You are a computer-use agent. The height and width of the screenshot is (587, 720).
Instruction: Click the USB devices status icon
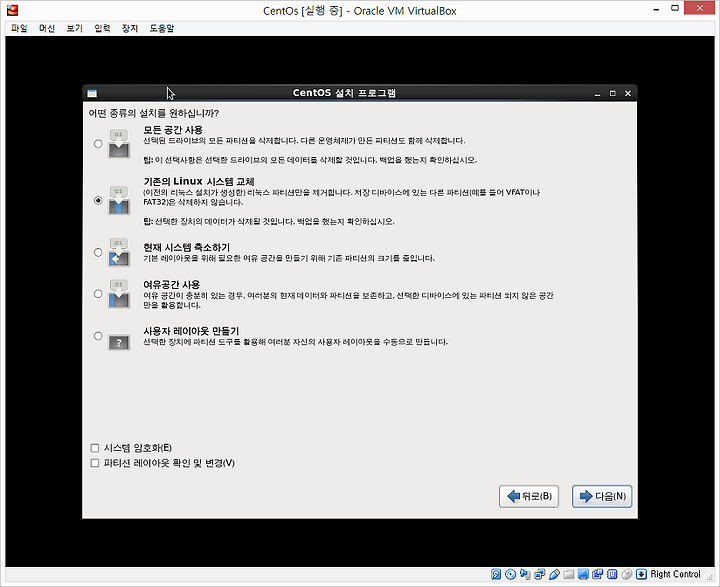tap(554, 574)
